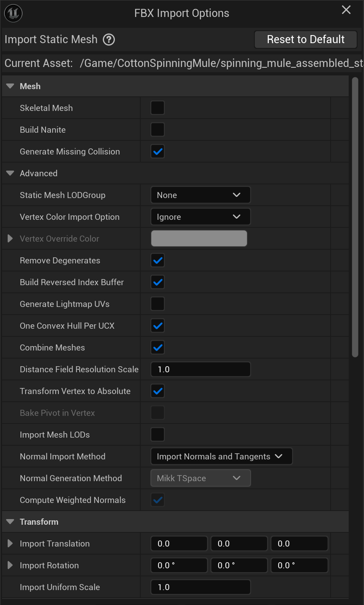Screen dimensions: 364x605
Task: Click Import Static Mesh heading text
Action: point(51,40)
